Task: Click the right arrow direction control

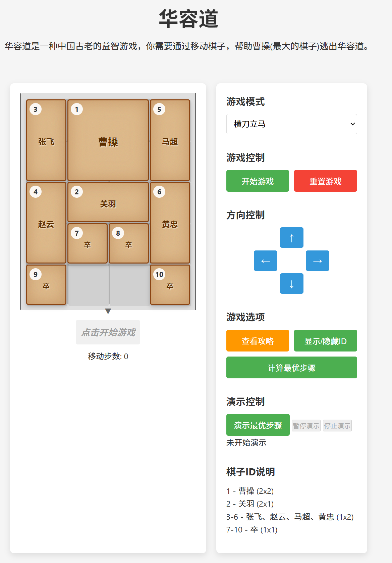Action: (x=317, y=261)
